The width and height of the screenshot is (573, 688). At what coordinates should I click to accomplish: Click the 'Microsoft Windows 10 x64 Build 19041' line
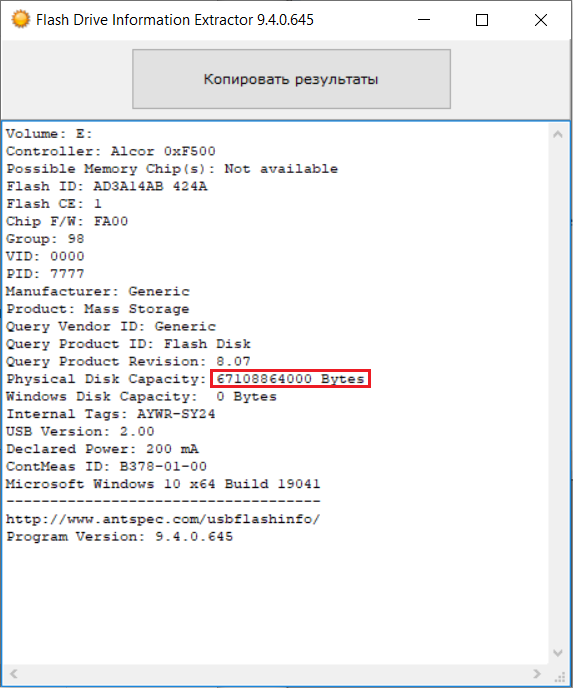[x=163, y=484]
